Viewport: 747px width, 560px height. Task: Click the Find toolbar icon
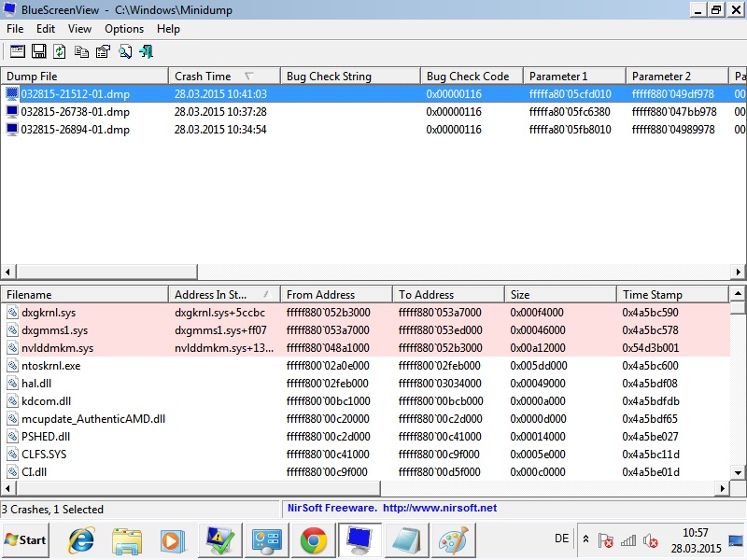tap(125, 51)
